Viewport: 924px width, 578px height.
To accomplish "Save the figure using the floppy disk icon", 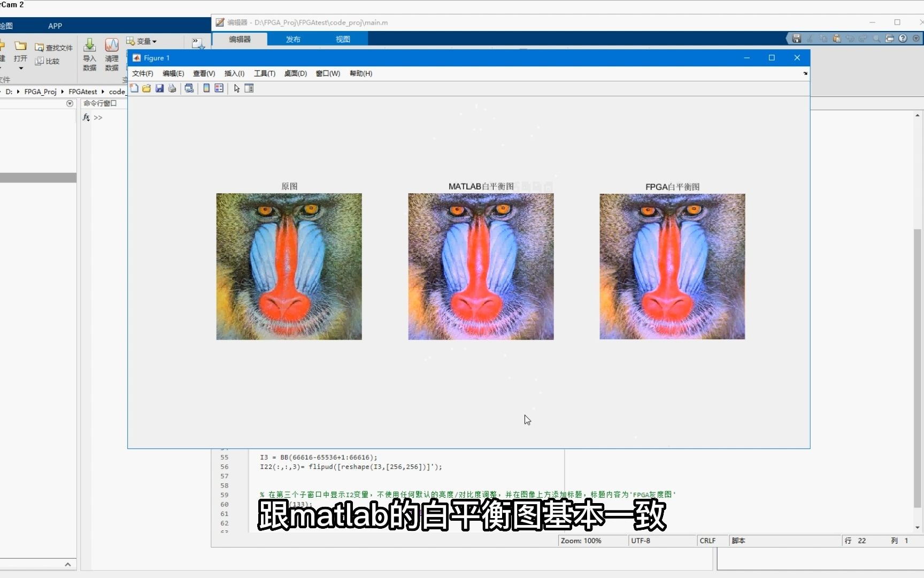I will click(x=160, y=88).
